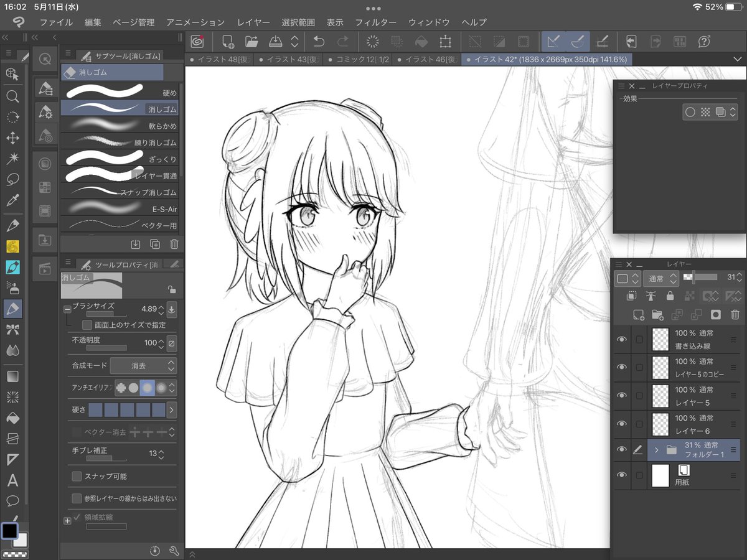Select the Operation 3D cube tool
This screenshot has width=747, height=560.
tap(12, 74)
